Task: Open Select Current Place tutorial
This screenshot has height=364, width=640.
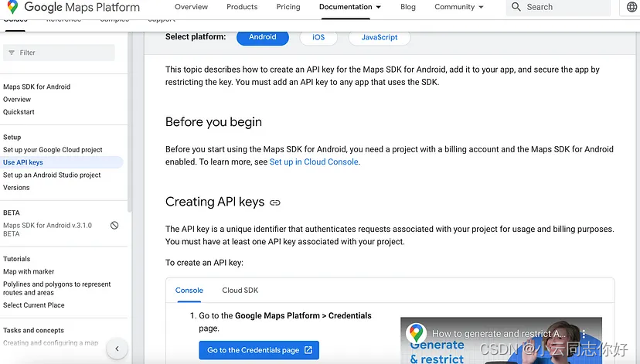Action: click(34, 305)
